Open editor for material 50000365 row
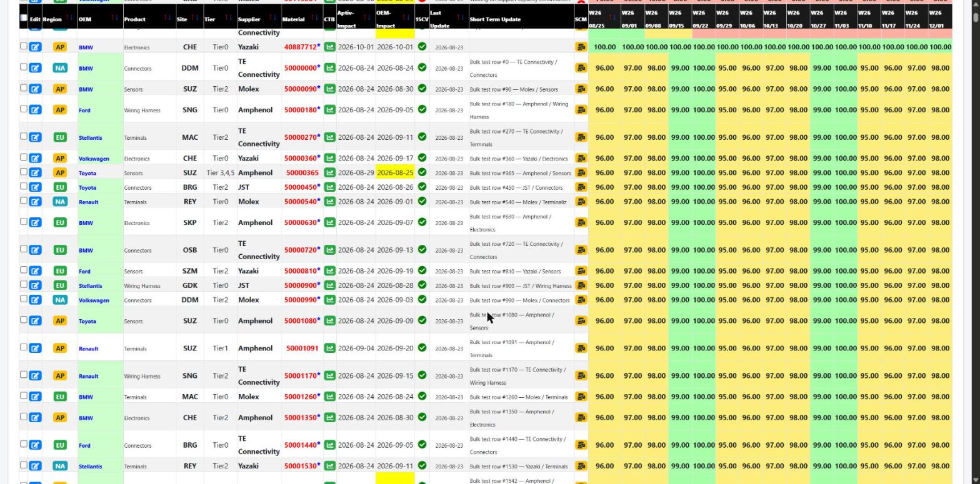This screenshot has height=484, width=980. pos(35,173)
